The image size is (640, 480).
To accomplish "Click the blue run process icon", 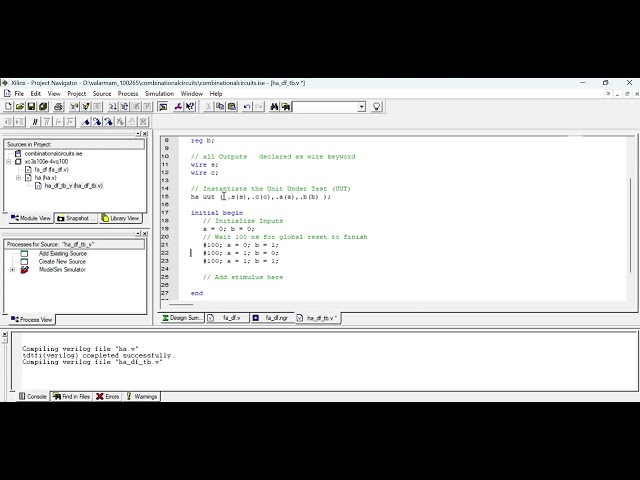I will (86, 122).
